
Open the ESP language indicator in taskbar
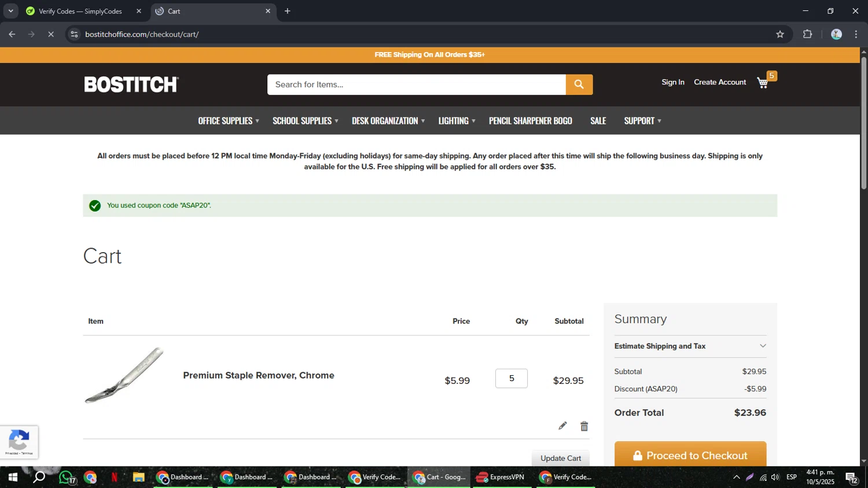pyautogui.click(x=792, y=478)
